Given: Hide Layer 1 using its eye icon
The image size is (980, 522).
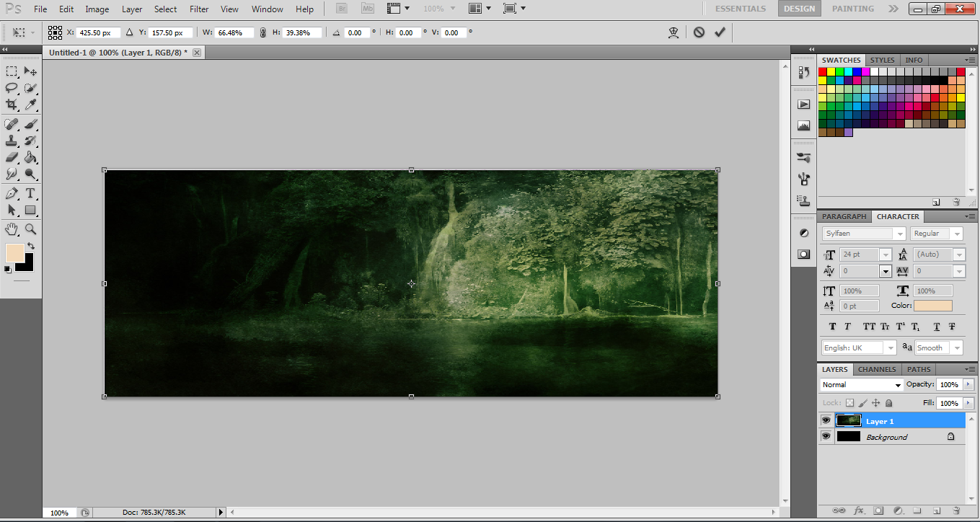Looking at the screenshot, I should pos(826,421).
